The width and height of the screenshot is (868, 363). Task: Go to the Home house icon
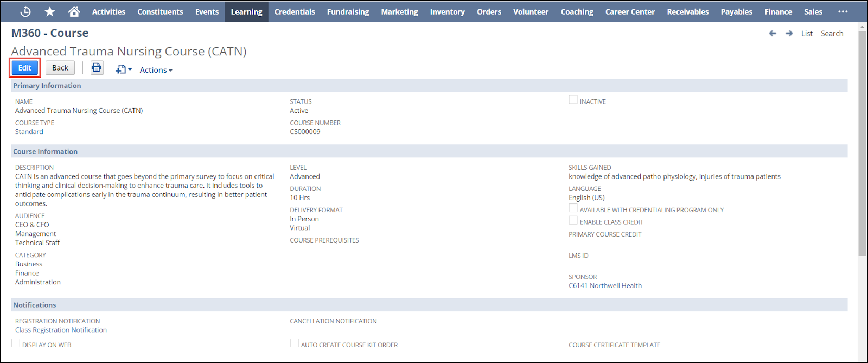click(x=74, y=11)
